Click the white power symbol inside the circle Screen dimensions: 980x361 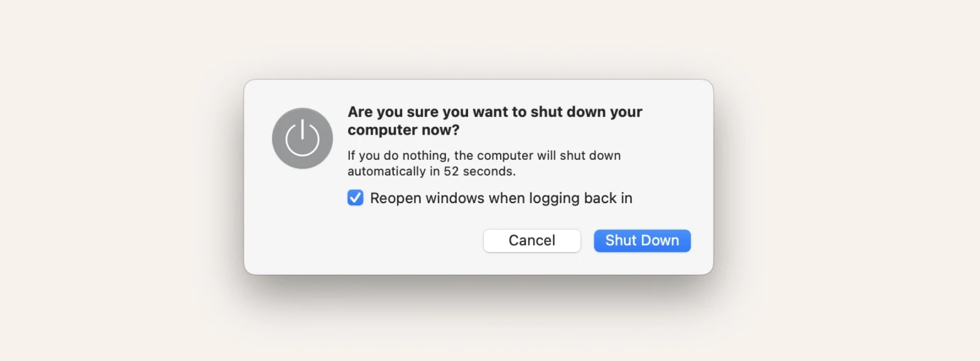302,138
